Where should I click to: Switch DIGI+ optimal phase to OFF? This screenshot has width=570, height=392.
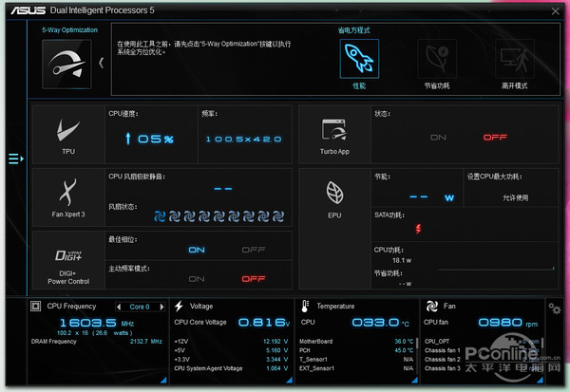253,250
